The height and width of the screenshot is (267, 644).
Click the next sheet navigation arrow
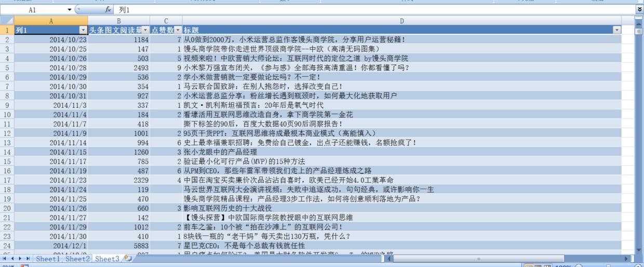pyautogui.click(x=21, y=258)
